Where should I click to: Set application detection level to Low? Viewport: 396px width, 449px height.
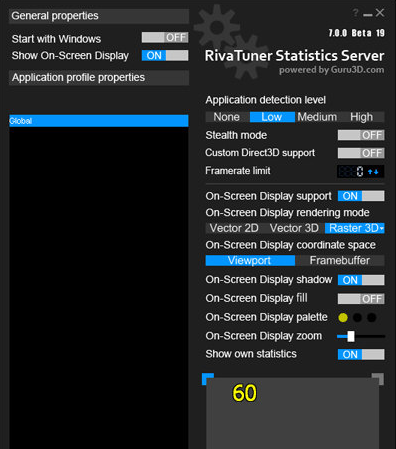[272, 117]
